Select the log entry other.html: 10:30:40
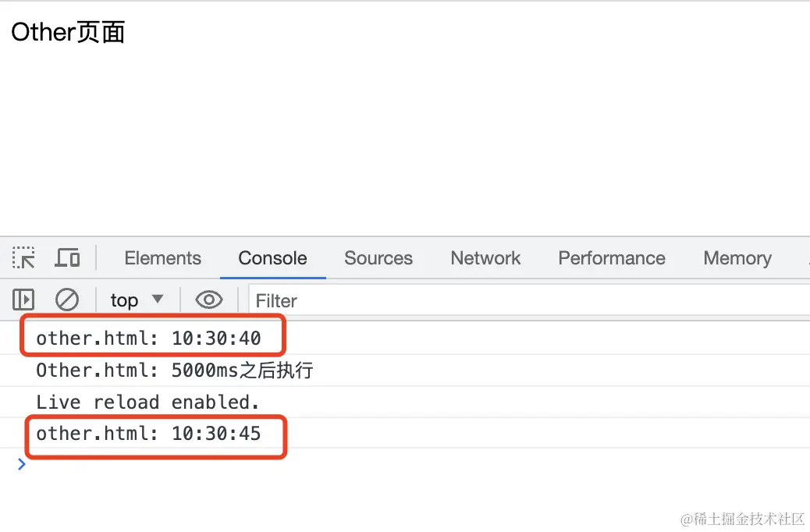This screenshot has width=810, height=532. (x=148, y=339)
